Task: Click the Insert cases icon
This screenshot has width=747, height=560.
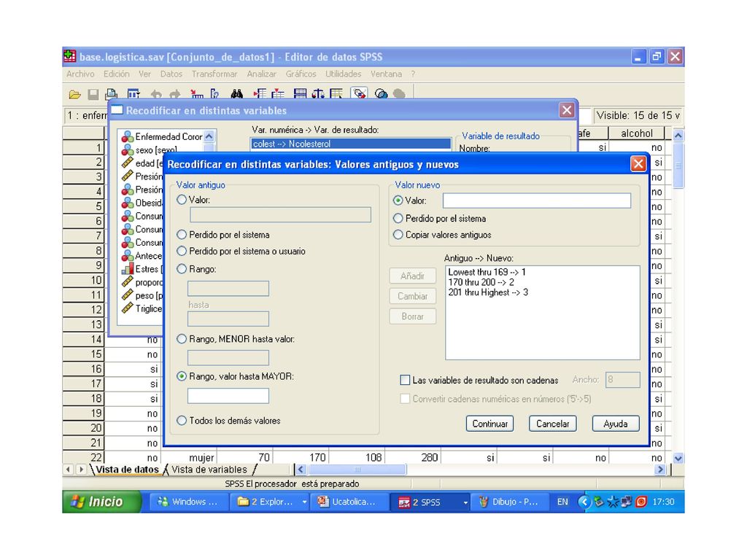Action: 260,94
